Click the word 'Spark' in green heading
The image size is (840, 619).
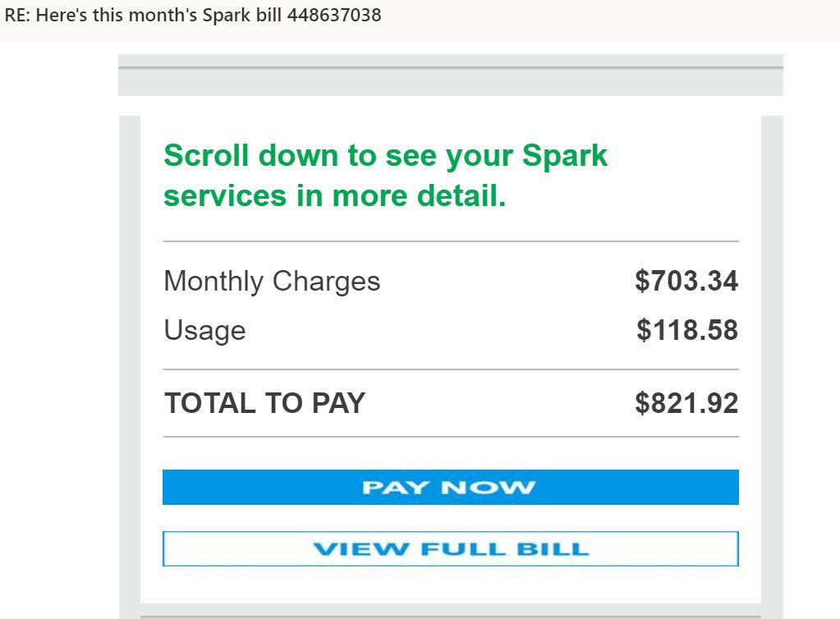point(565,155)
